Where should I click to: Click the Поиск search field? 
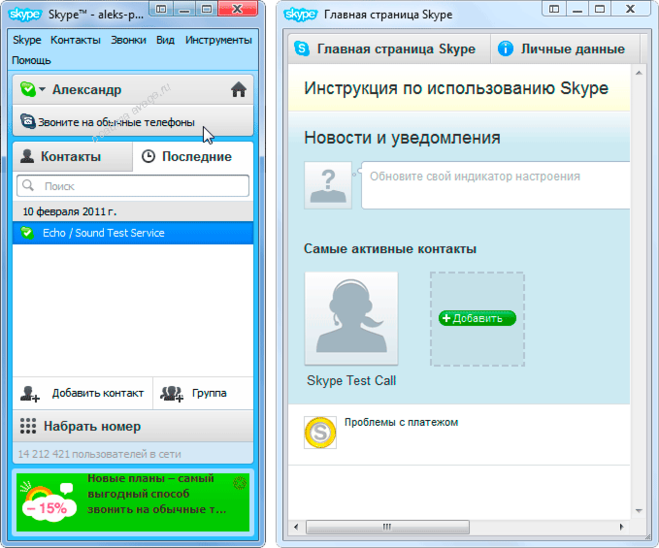click(x=133, y=186)
